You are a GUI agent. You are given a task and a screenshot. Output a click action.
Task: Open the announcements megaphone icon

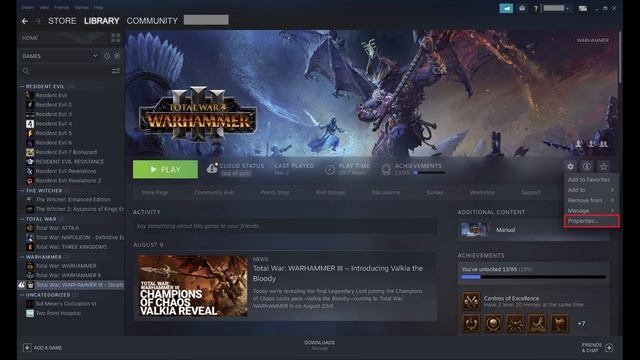(506, 8)
